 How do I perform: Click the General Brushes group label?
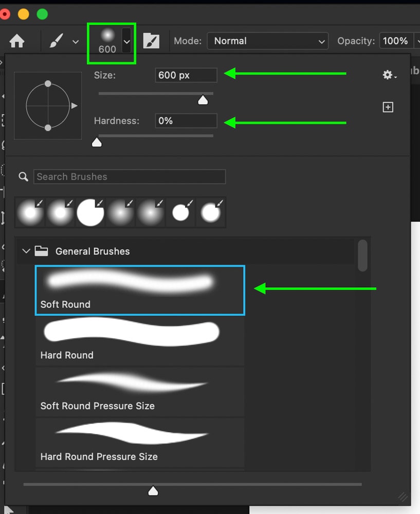tap(93, 251)
